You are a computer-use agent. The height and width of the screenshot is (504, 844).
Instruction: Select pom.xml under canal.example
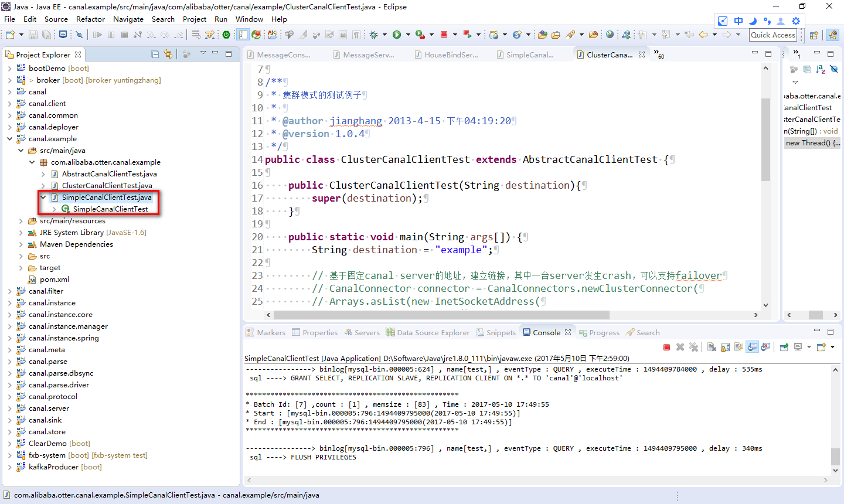pyautogui.click(x=55, y=280)
